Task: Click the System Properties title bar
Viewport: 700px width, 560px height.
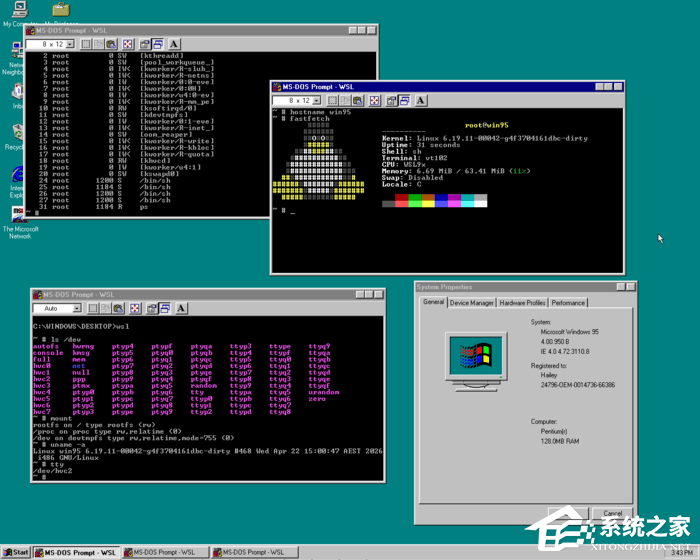Action: (525, 287)
